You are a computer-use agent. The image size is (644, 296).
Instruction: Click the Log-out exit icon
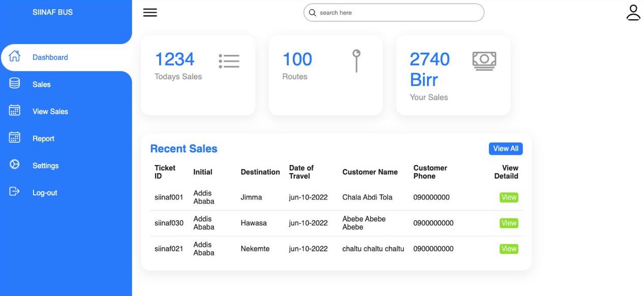coord(14,191)
